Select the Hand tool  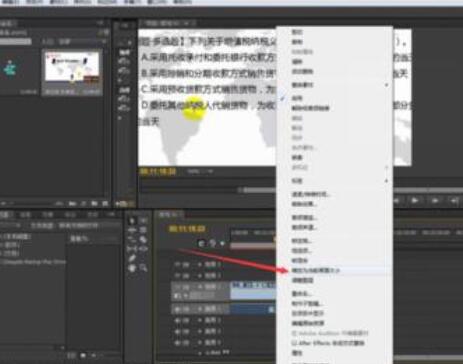click(132, 268)
